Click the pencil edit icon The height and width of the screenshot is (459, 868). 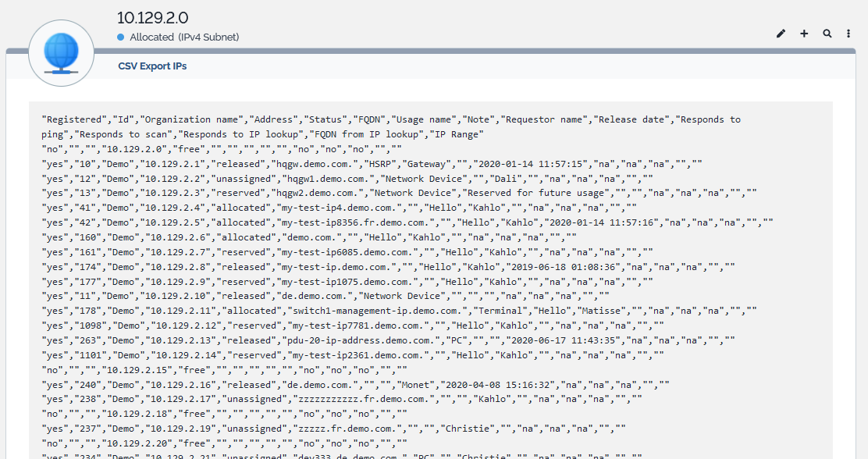point(781,34)
